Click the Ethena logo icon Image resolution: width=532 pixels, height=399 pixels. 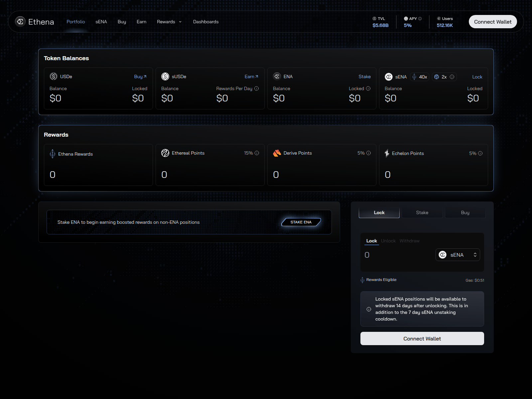pyautogui.click(x=20, y=22)
